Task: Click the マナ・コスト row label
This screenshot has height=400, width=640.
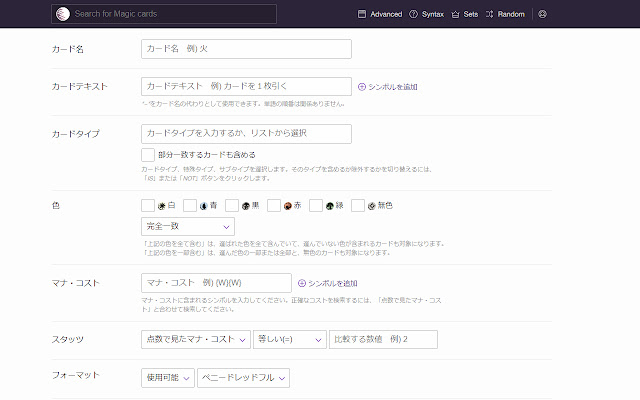Action: [76, 283]
